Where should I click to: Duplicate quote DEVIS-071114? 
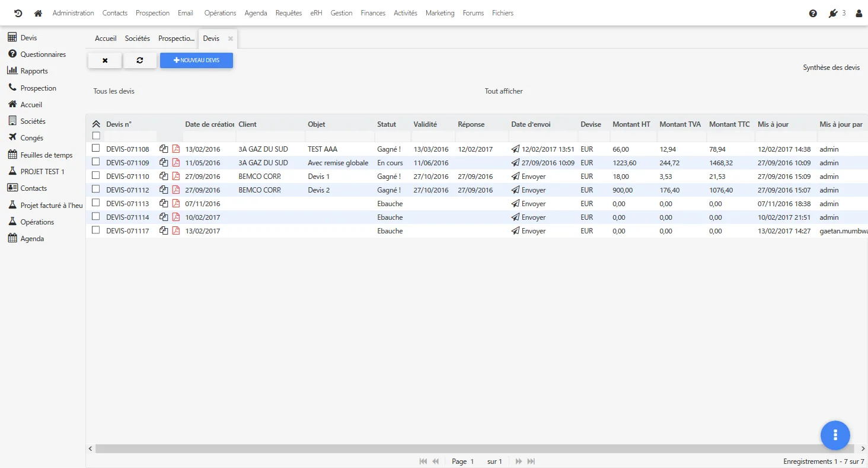pos(164,217)
